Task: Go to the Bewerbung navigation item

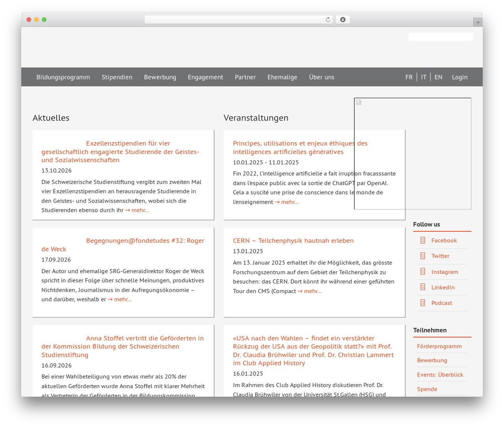Action: [160, 77]
